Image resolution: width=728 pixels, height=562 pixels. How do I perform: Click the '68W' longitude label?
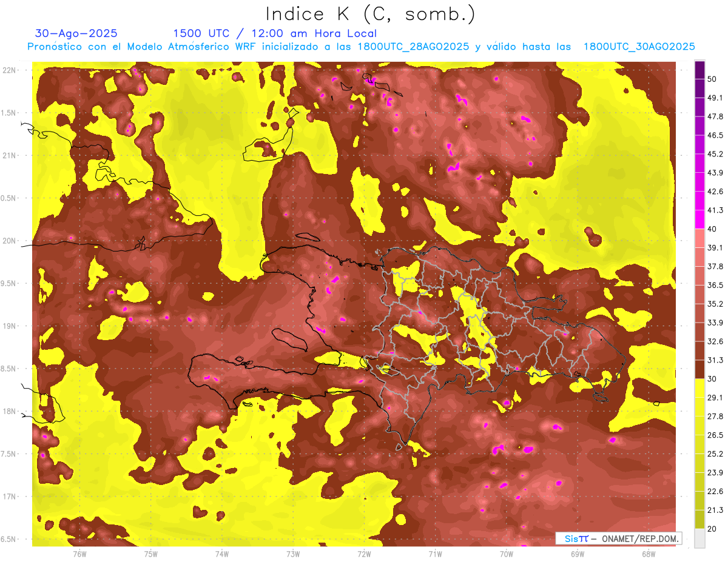[x=648, y=554]
